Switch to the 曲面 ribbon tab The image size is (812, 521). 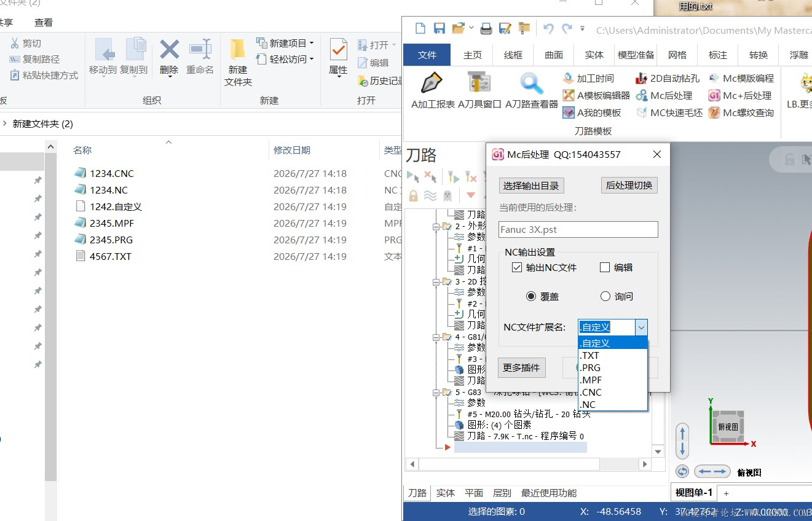tap(554, 55)
